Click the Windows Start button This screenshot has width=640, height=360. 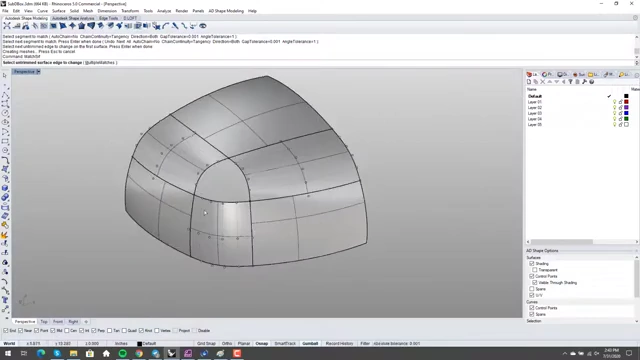[8, 353]
